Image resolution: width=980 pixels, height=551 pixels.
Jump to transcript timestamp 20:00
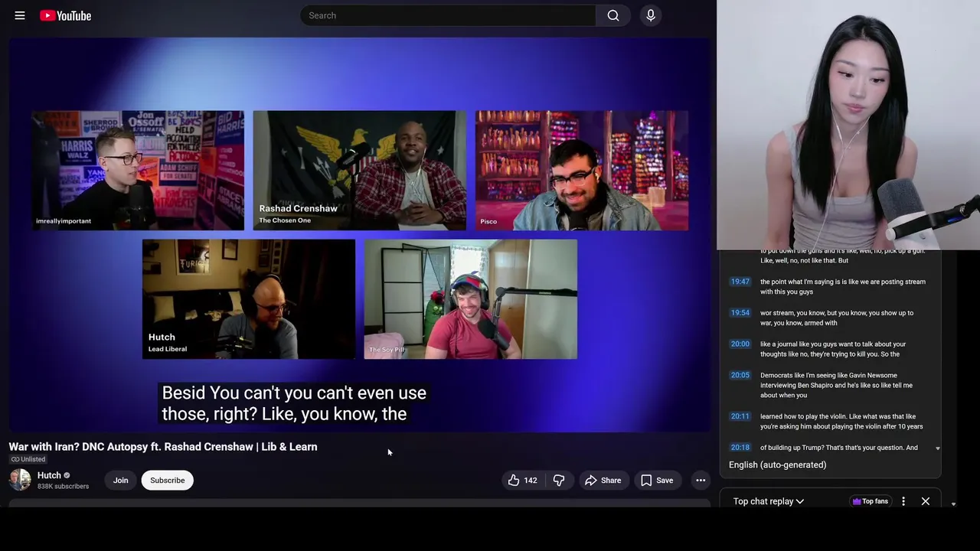click(x=740, y=344)
